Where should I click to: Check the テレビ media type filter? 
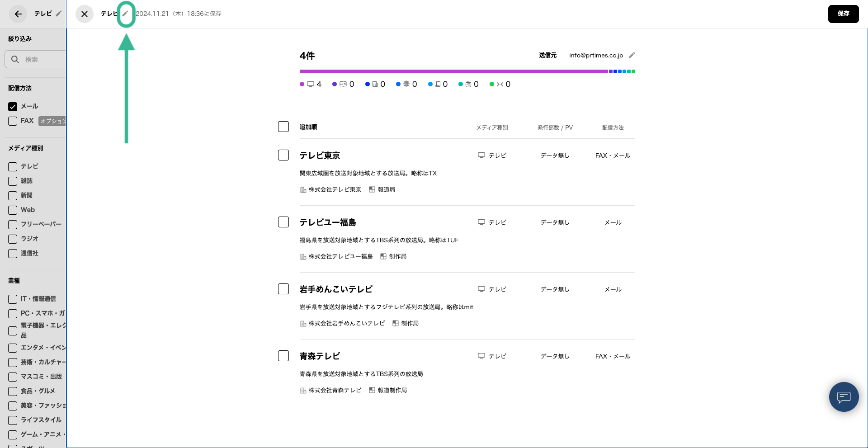[x=13, y=167]
